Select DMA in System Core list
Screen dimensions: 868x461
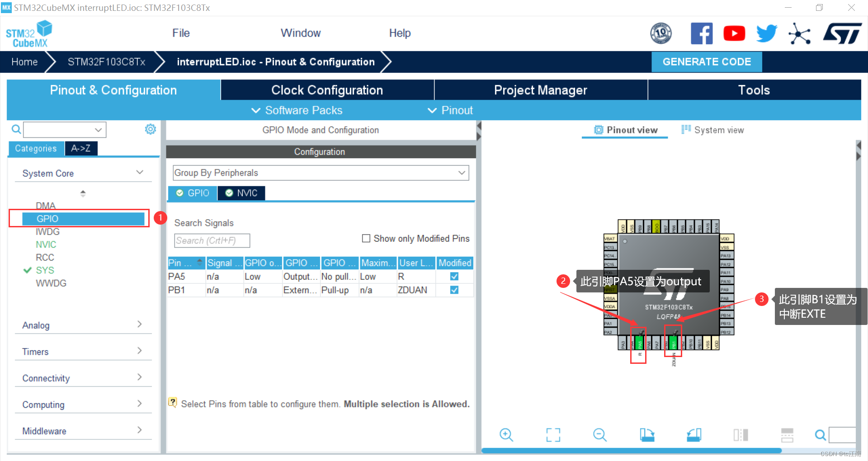point(46,206)
